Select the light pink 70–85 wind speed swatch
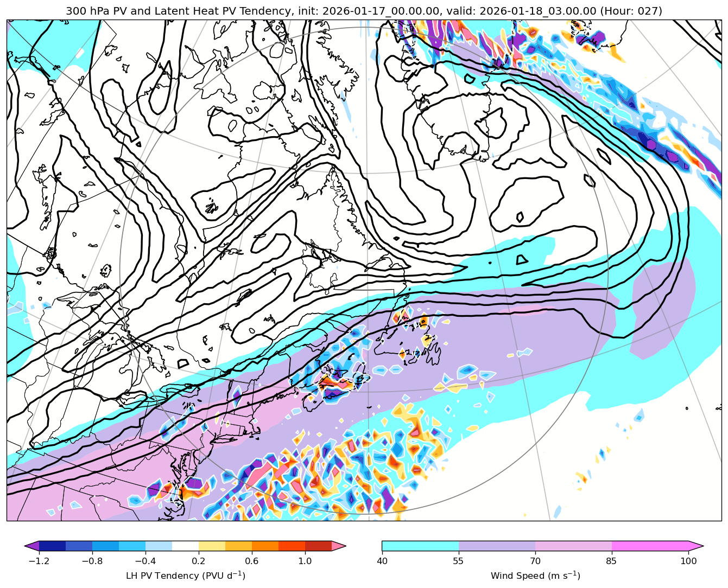The width and height of the screenshot is (728, 588). click(x=573, y=546)
